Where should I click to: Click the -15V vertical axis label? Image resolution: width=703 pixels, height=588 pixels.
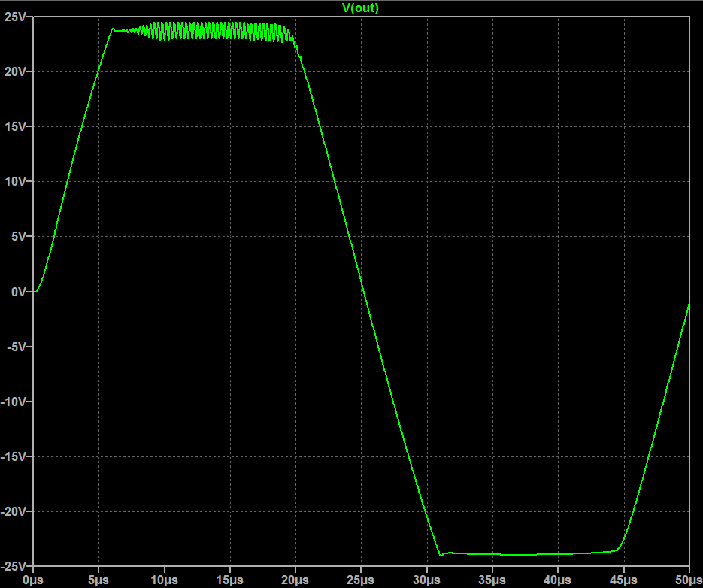[14, 456]
